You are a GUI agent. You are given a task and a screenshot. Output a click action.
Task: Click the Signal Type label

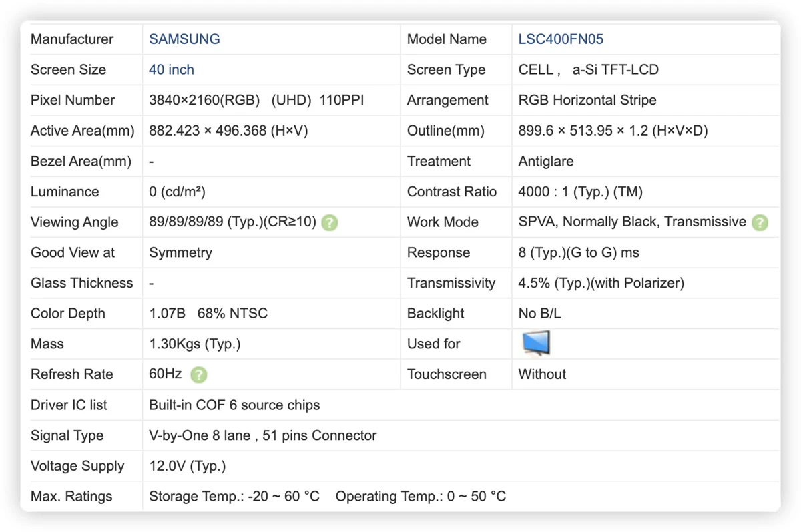[x=67, y=436]
